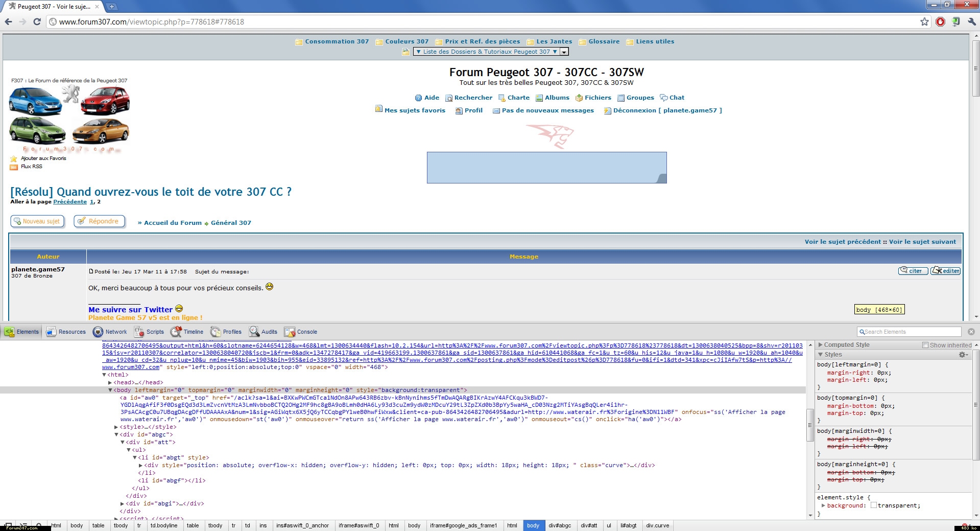980x531 pixels.
Task: Click the Search Elements field
Action: pos(909,332)
